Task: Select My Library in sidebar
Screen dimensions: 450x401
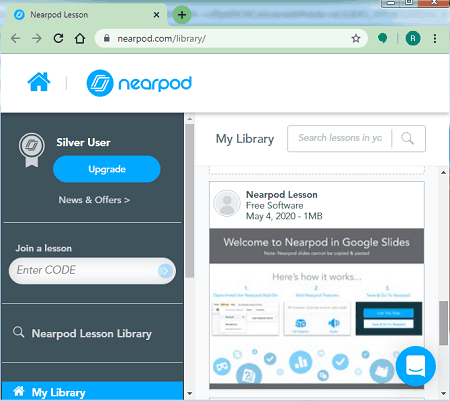Action: 92,391
